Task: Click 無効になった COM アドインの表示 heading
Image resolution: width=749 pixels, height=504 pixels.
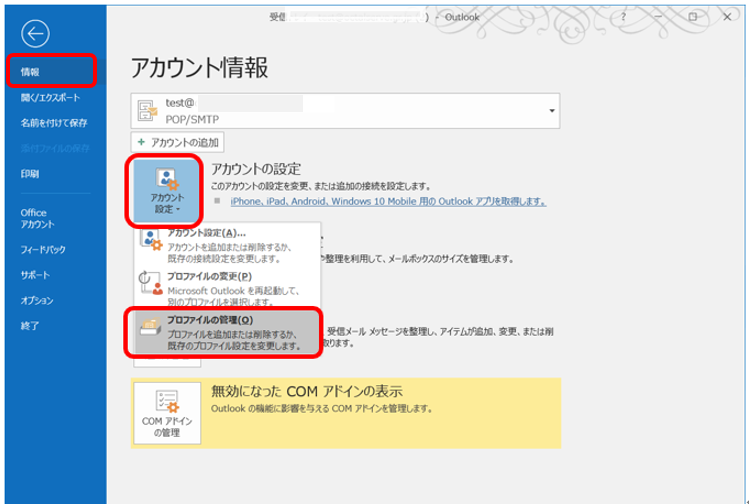Action: 307,391
